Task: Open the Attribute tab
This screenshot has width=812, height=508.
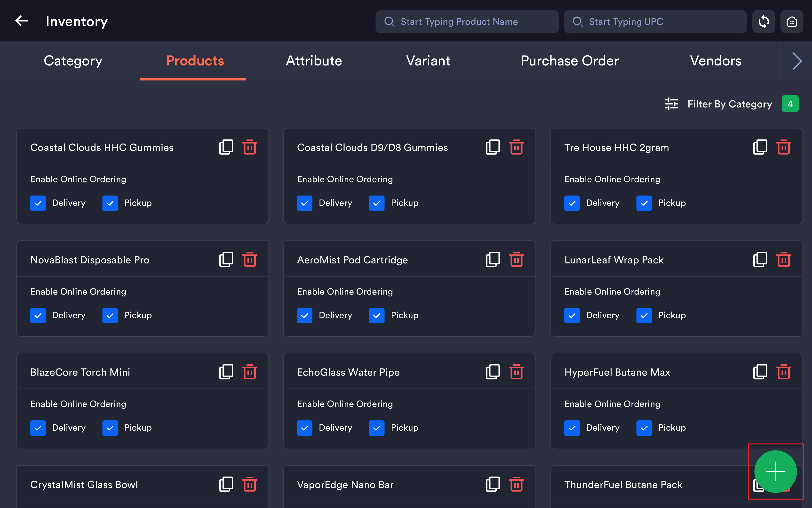Action: tap(313, 61)
